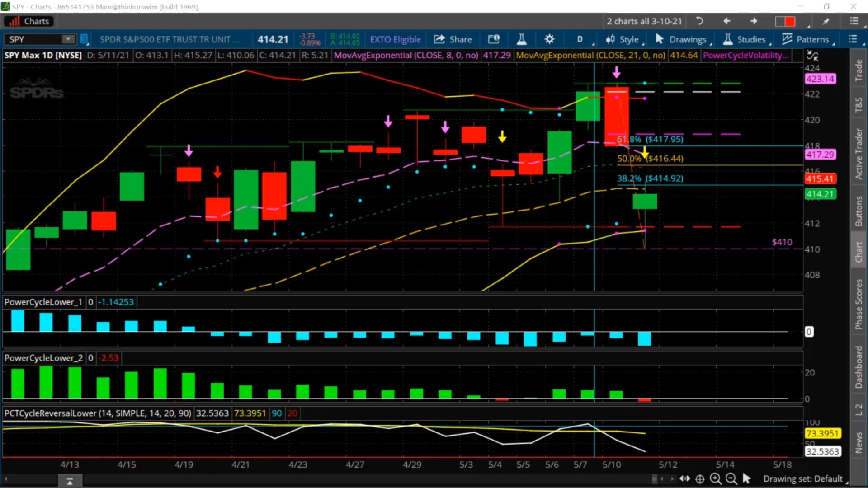This screenshot has width=868, height=488.
Task: Open the Dashboard side tab
Action: [859, 367]
